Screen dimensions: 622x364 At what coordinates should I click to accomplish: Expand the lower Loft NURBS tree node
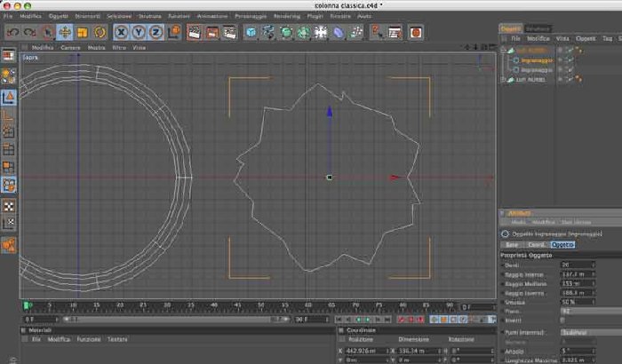pyautogui.click(x=504, y=80)
